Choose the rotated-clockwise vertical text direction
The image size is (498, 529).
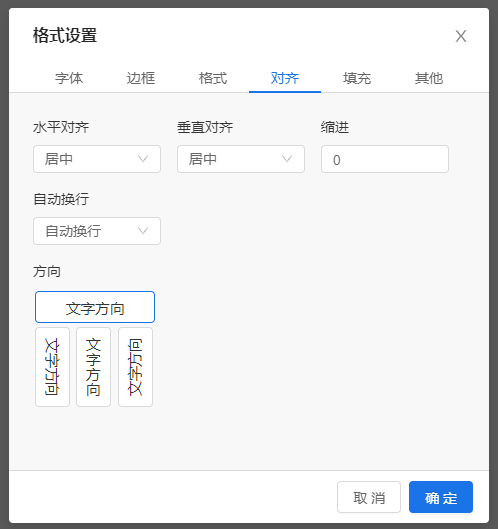click(52, 367)
